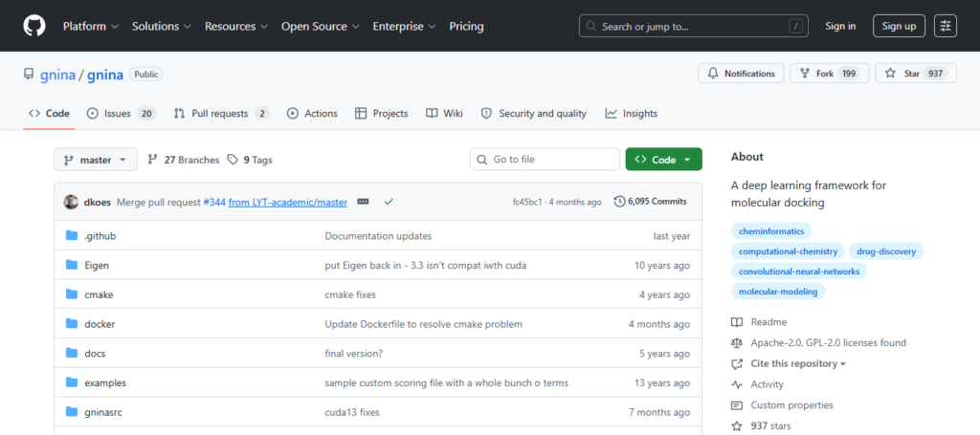This screenshot has height=435, width=980.
Task: Open the gninasrc folder icon
Action: [72, 412]
